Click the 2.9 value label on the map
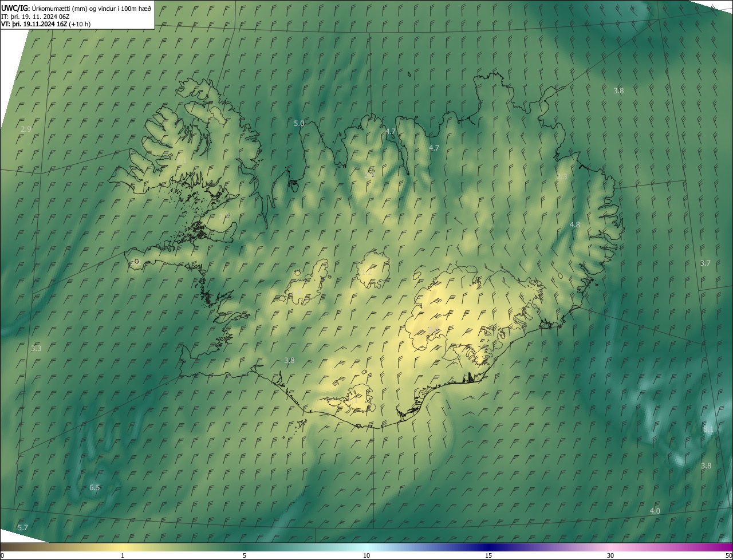The width and height of the screenshot is (733, 560). pos(26,129)
